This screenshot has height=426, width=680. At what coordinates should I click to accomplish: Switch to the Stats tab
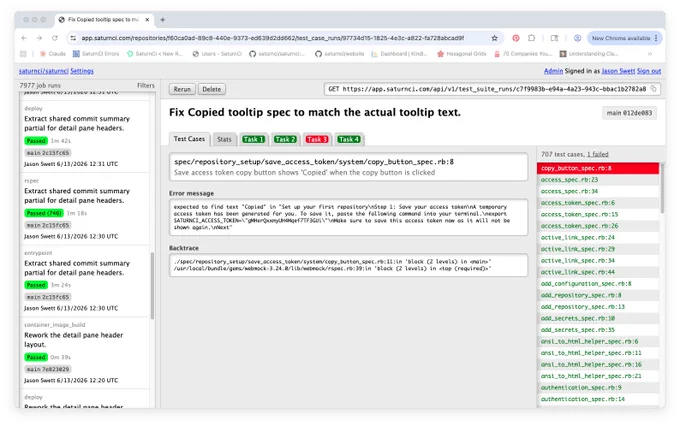tap(224, 139)
